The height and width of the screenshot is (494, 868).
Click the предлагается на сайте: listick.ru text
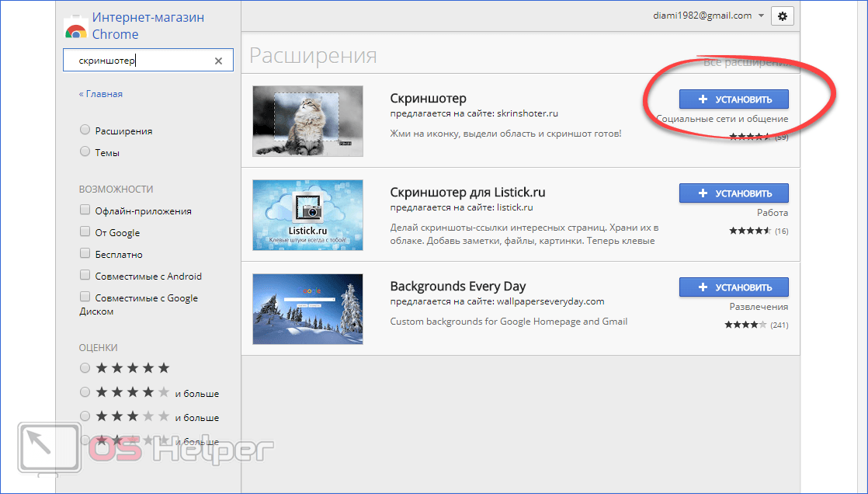click(462, 207)
